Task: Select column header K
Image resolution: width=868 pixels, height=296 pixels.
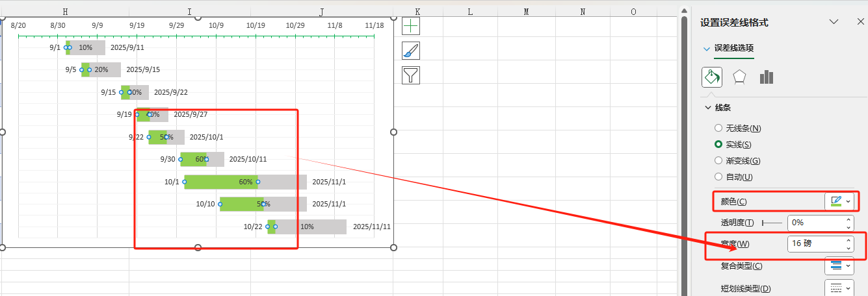Action: click(x=417, y=12)
